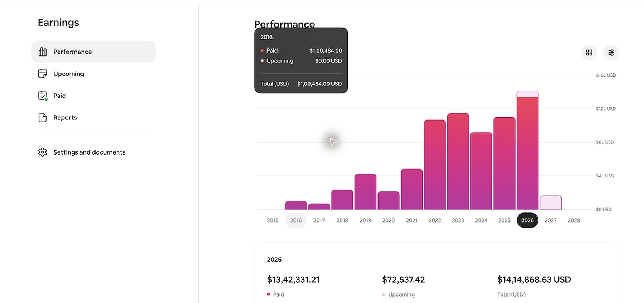
Task: Click the 2023 earnings bar
Action: point(458,161)
